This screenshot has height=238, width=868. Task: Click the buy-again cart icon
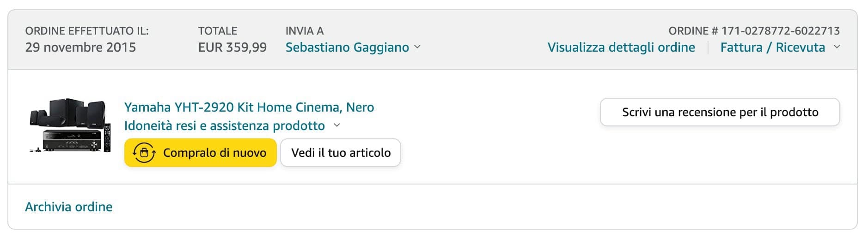pos(144,153)
